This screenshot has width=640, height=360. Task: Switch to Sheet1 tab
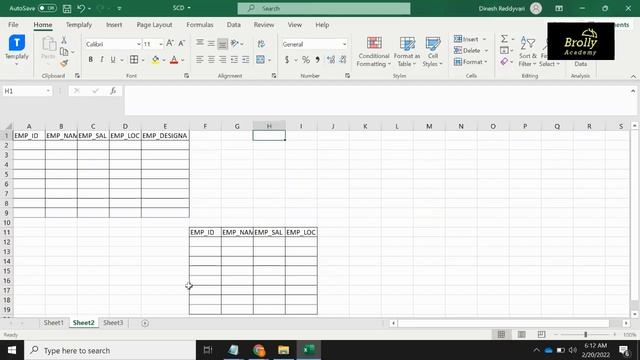pyautogui.click(x=53, y=322)
